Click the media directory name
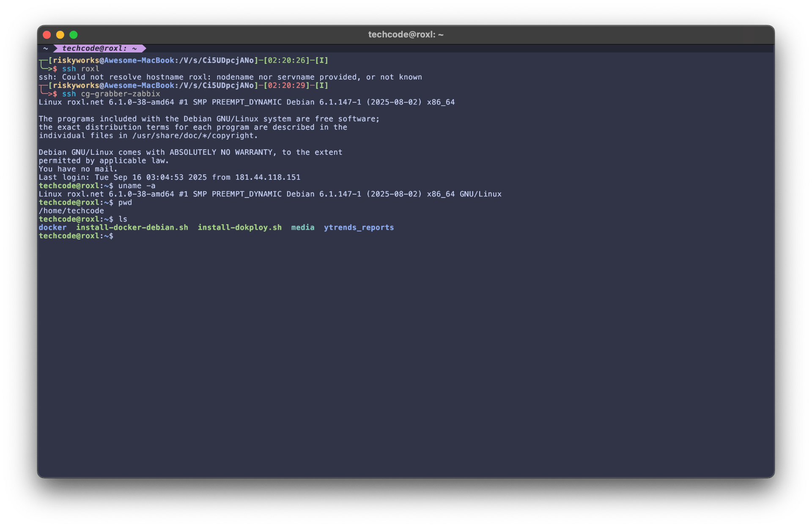 point(303,228)
